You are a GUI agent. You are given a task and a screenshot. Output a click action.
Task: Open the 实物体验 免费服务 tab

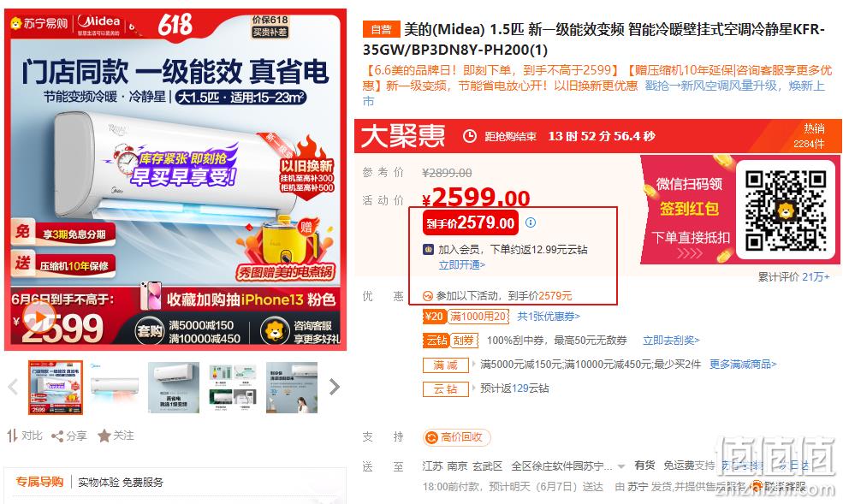(x=121, y=483)
